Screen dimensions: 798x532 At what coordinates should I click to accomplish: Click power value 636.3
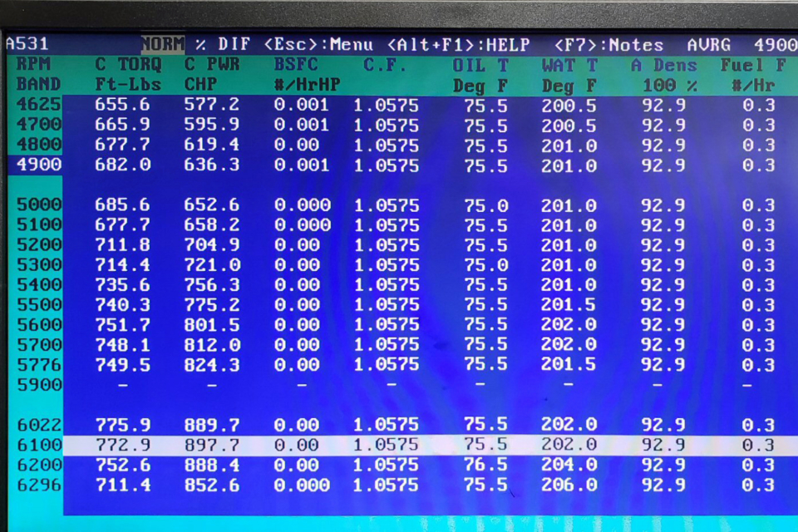click(x=212, y=165)
